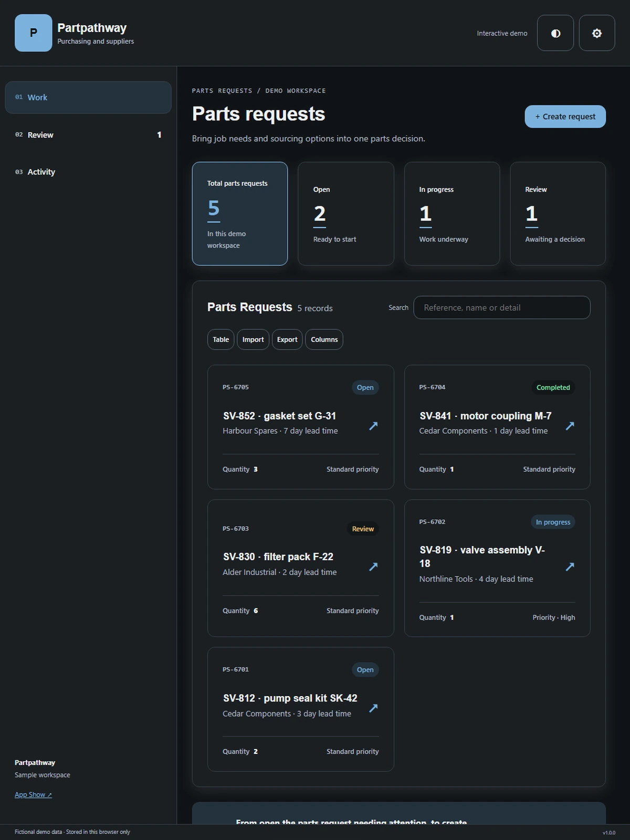
Task: Filter by the In progress stat card
Action: 452,214
